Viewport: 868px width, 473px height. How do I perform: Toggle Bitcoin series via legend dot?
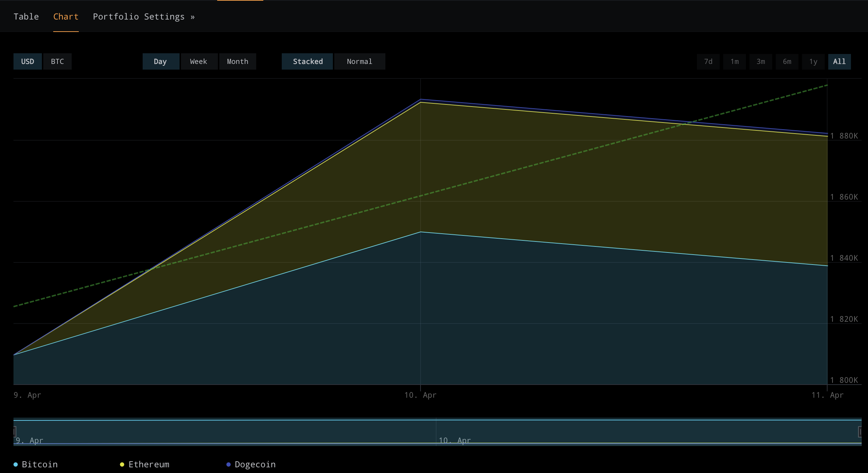click(16, 464)
